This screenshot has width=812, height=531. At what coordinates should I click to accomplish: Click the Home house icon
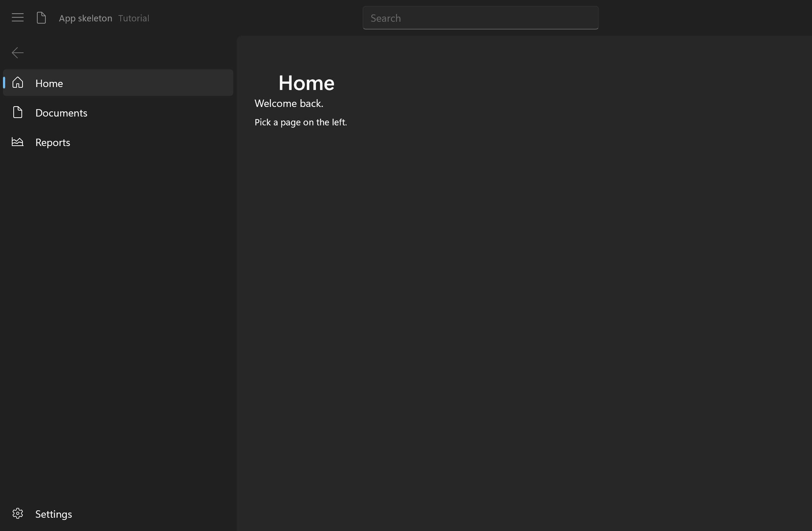[x=18, y=83]
